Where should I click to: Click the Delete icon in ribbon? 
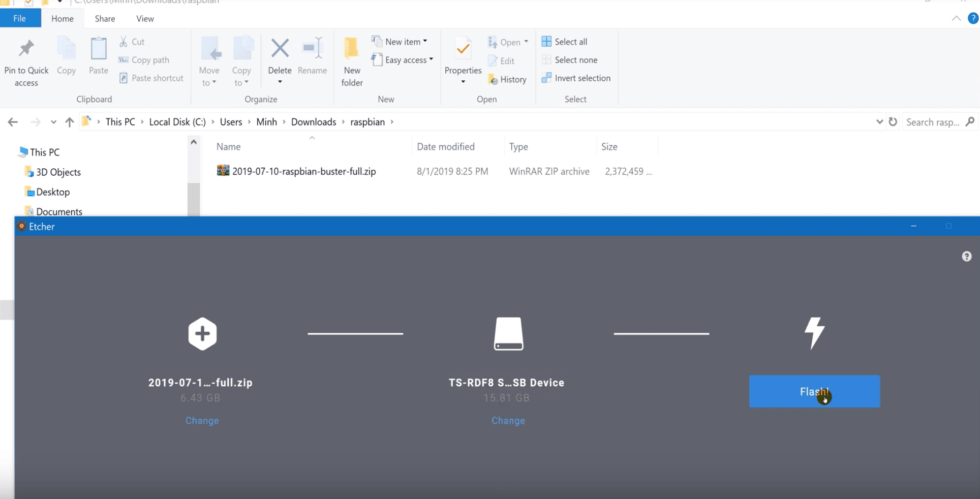[x=280, y=49]
